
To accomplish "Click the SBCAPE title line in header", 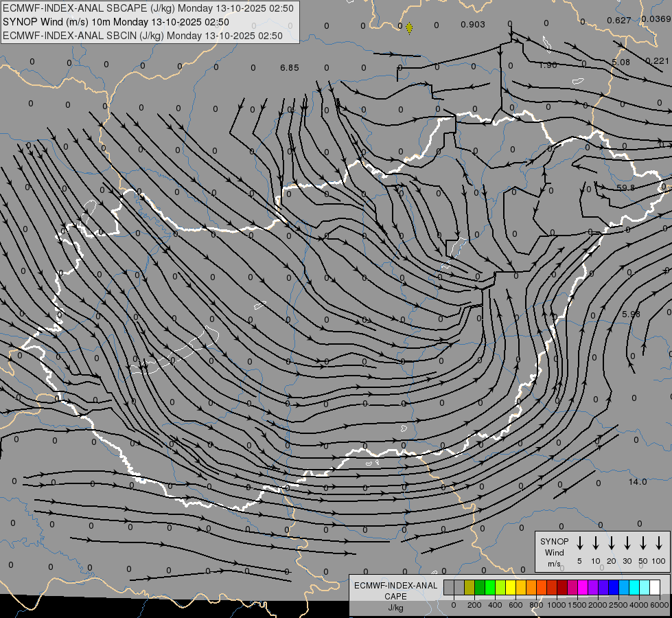I will point(148,8).
